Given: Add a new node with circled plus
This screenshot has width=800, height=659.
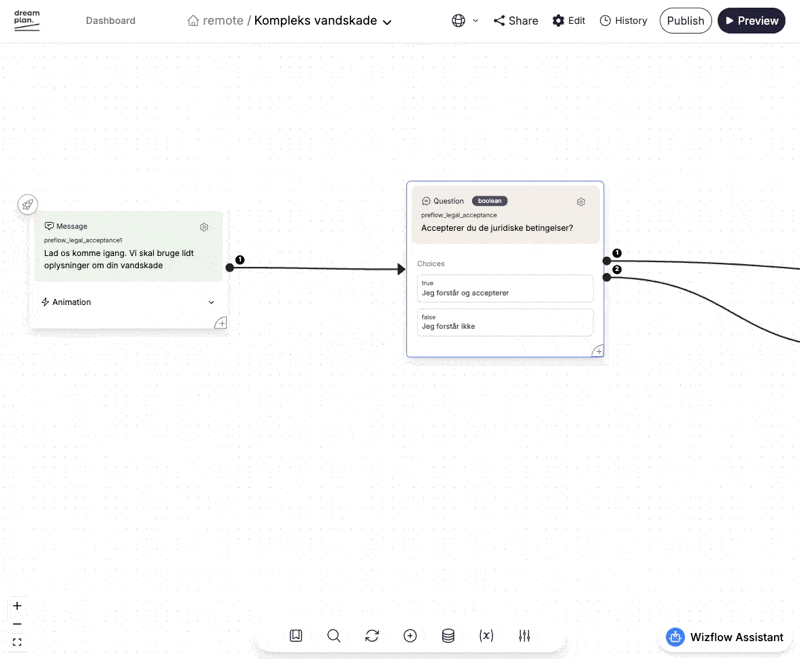Looking at the screenshot, I should point(410,636).
